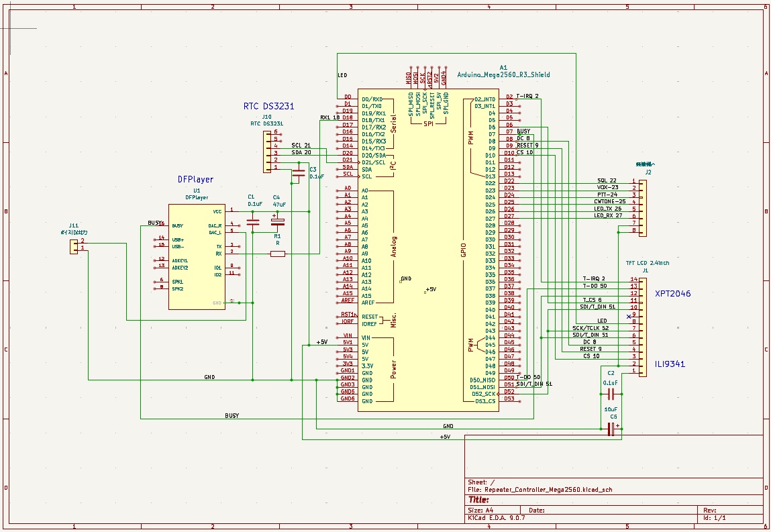This screenshot has width=771, height=532.
Task: Select the blue ILI9341 text label
Action: tap(670, 364)
